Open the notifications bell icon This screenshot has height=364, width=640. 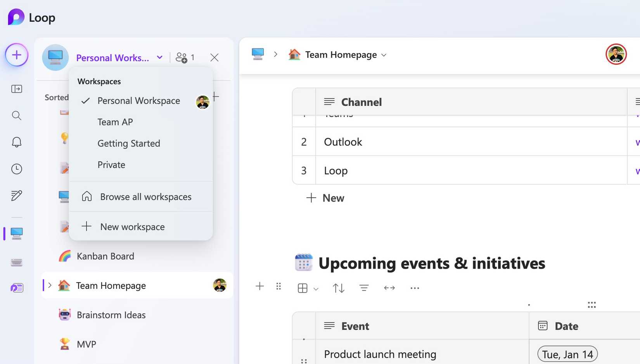(x=16, y=142)
